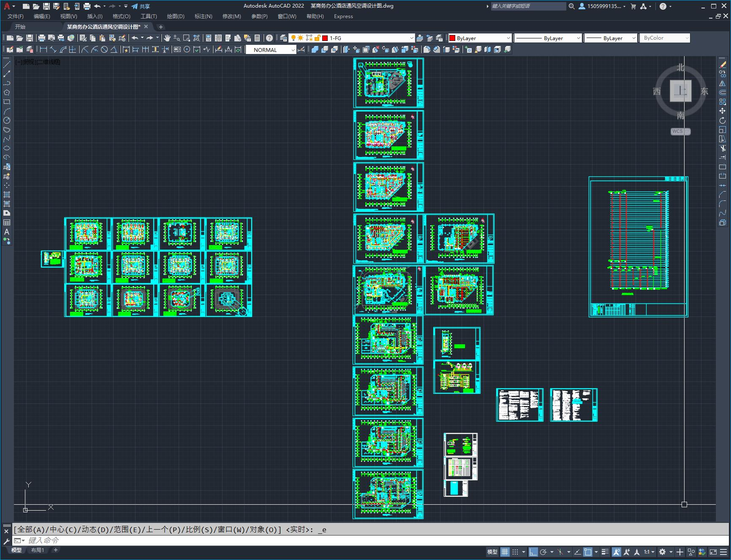Add a new drawing tab with plus
This screenshot has height=560, width=731.
point(160,27)
